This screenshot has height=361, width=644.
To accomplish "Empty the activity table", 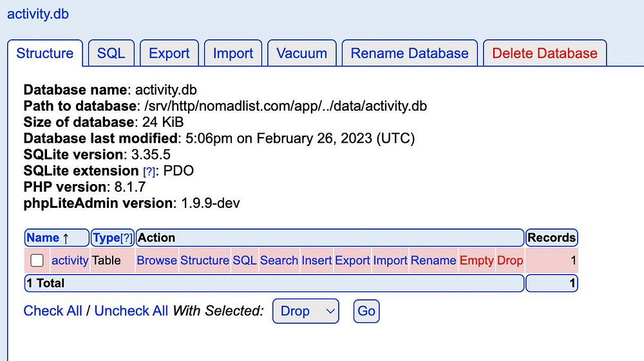I will 477,261.
